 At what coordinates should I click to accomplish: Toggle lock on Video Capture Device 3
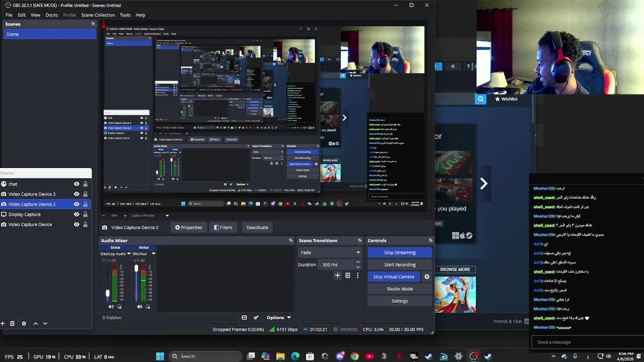[x=85, y=194]
